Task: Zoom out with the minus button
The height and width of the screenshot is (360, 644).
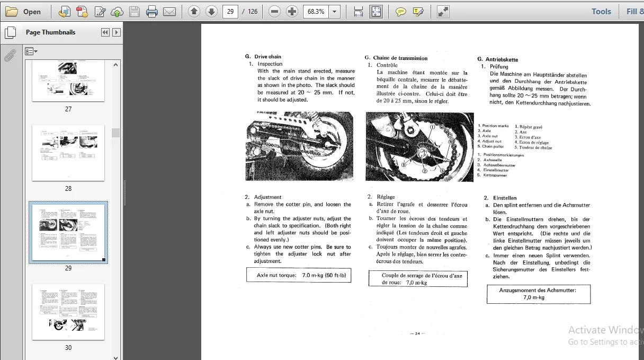Action: [274, 11]
